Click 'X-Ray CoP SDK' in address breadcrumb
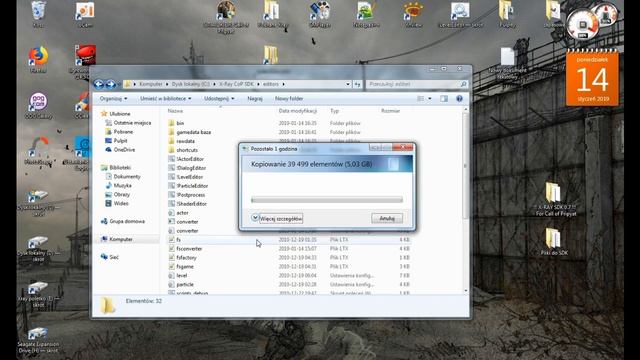Screen dimensions: 640x360 236,84
